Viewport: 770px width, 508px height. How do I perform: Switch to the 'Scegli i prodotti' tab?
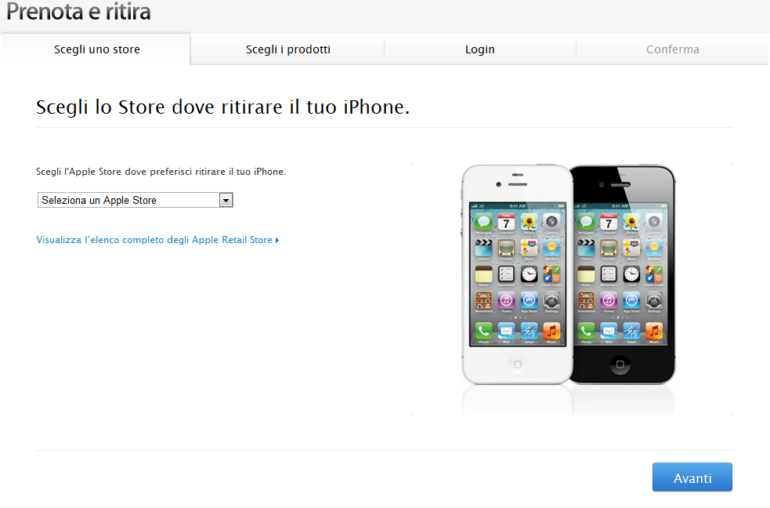[x=288, y=49]
